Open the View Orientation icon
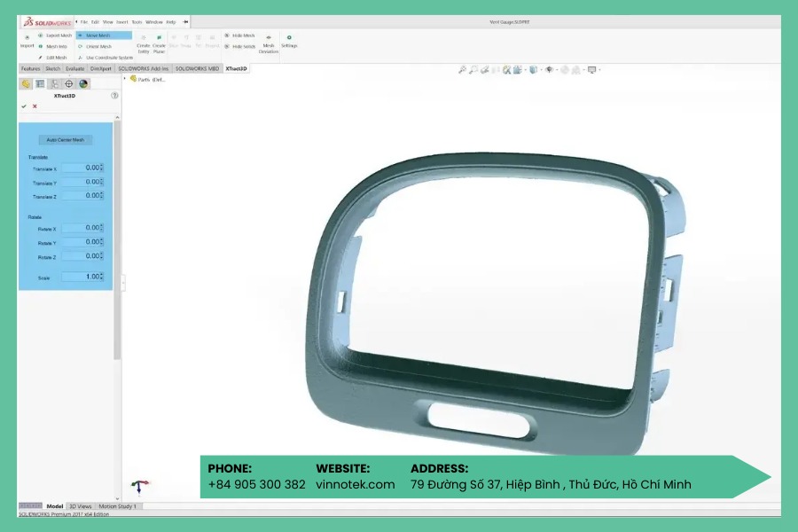The width and height of the screenshot is (798, 532). [518, 70]
